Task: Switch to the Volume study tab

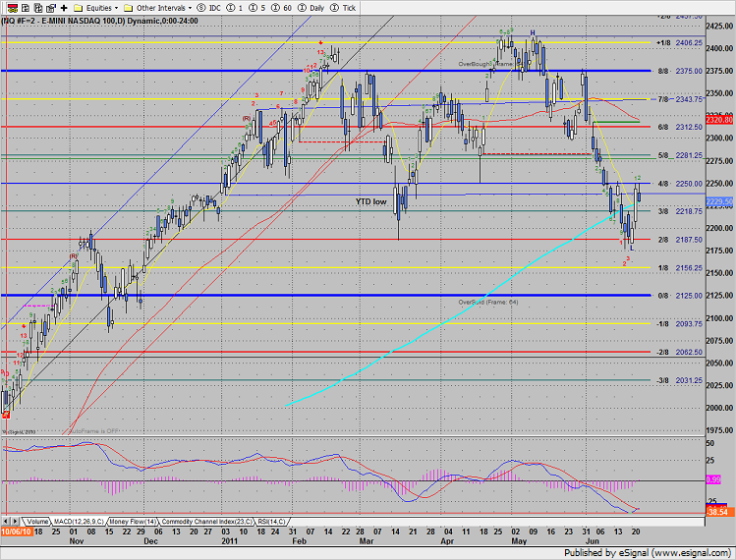Action: pos(35,521)
